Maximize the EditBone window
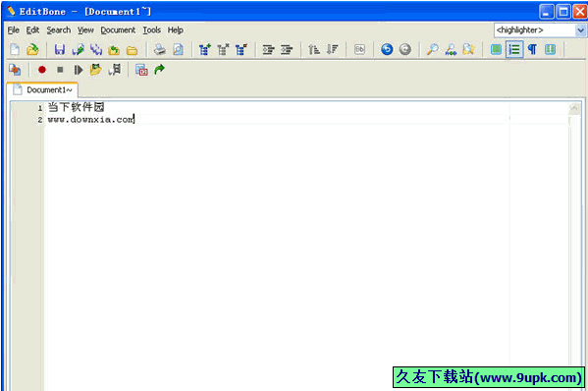Viewport: 588px width, 391px height. pyautogui.click(x=563, y=12)
